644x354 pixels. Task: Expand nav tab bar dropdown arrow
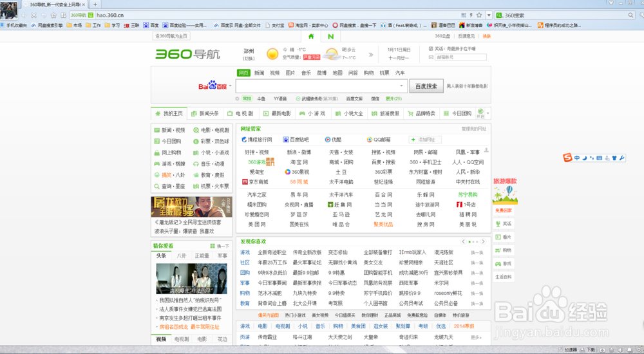488,113
